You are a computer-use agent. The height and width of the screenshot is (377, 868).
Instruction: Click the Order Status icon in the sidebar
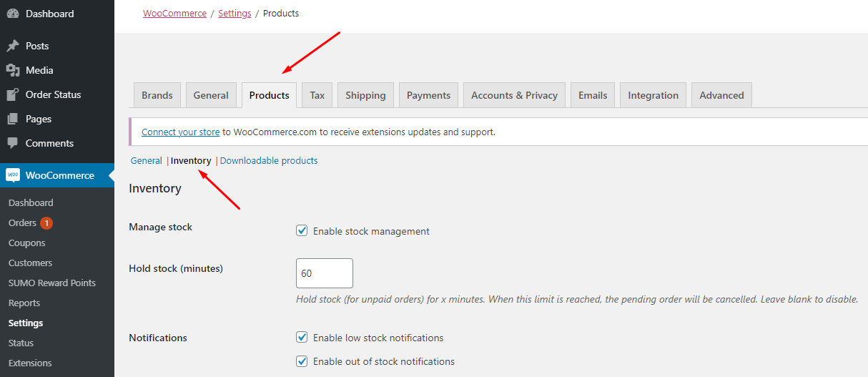13,94
